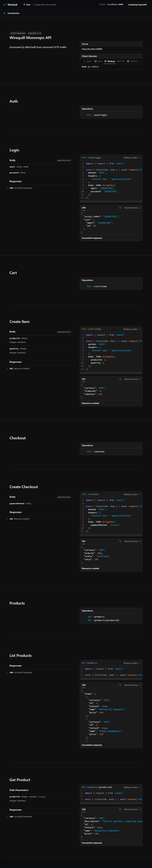This screenshot has height=868, width=152.
Task: Toggle Show Schema for Create Checkout response
Action: (x=133, y=541)
